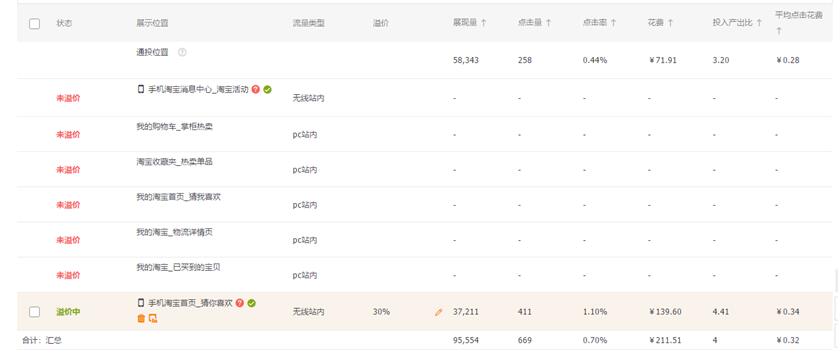This screenshot has height=360, width=840.
Task: Click the 我的购物车_掌柜热卖 placement name
Action: click(x=175, y=126)
